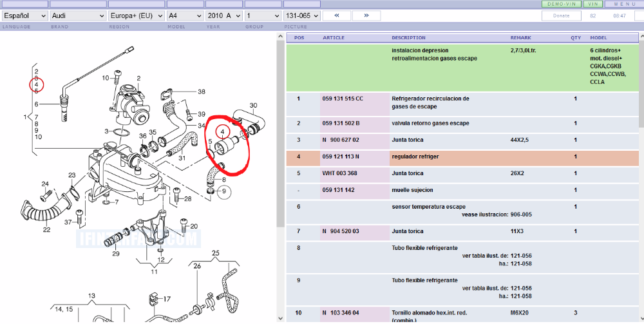Open the Language dropdown showing Español
This screenshot has height=324, width=644.
coord(24,15)
